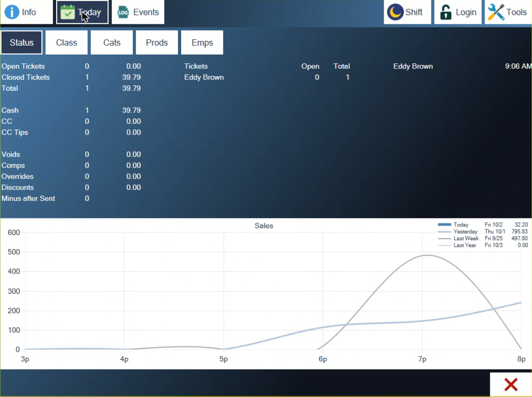Close the screen with red X
Viewport: 532px width, 397px height.
[510, 385]
